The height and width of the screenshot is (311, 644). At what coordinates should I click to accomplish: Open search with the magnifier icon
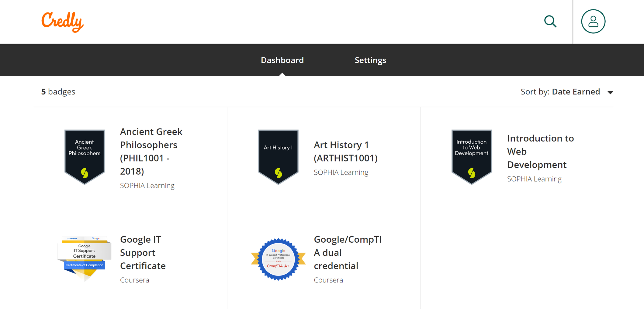coord(550,22)
